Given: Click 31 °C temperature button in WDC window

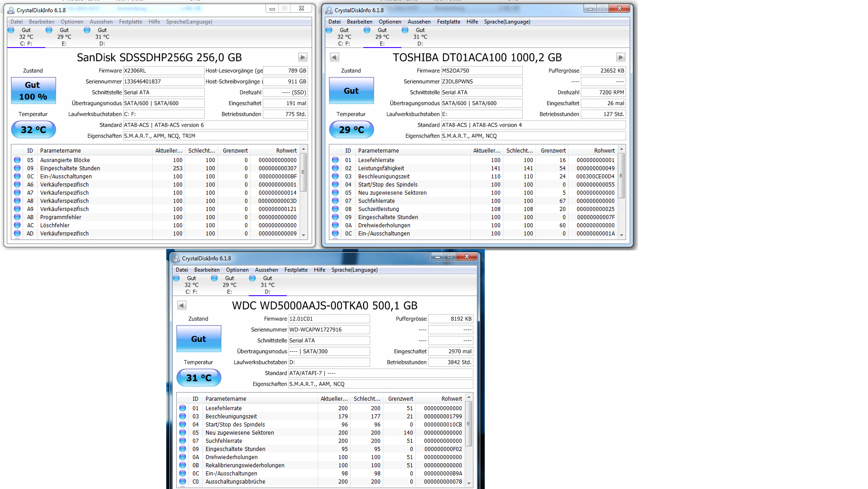Looking at the screenshot, I should (x=199, y=378).
